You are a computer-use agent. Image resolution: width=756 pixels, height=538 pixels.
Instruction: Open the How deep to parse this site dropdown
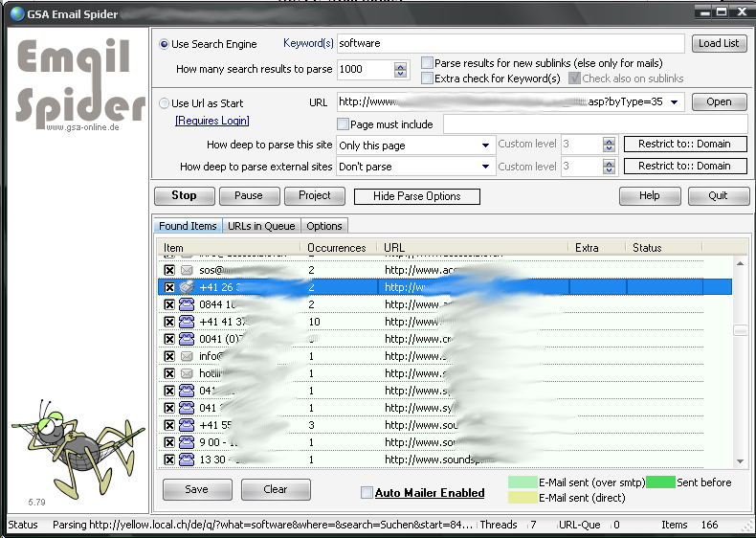click(x=486, y=146)
